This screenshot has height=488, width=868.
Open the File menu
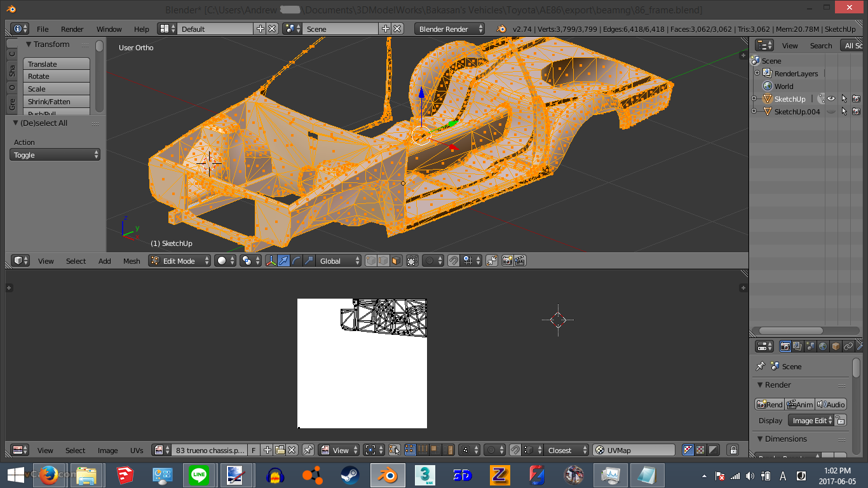coord(43,29)
